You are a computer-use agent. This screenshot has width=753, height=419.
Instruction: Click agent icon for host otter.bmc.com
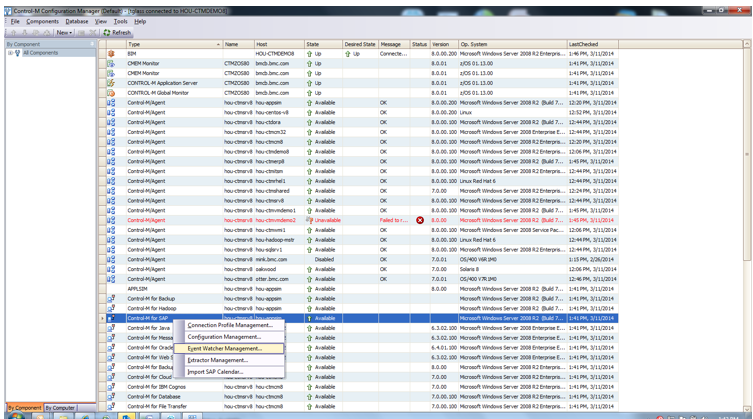pyautogui.click(x=111, y=279)
